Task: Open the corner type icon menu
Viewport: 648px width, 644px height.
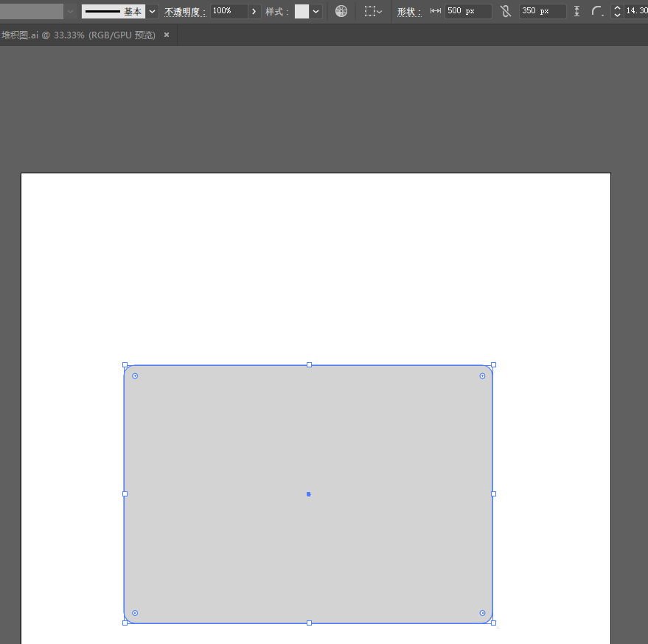Action: pyautogui.click(x=597, y=11)
